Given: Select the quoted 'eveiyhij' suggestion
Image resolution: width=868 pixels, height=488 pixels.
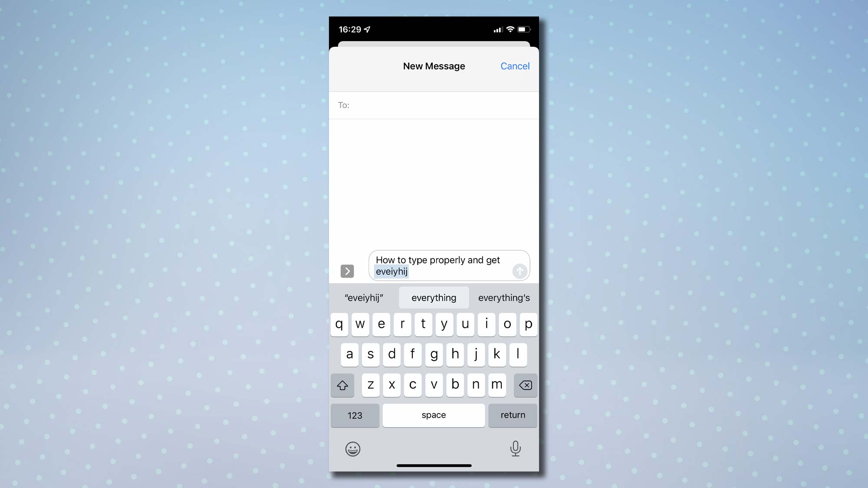Looking at the screenshot, I should (364, 298).
